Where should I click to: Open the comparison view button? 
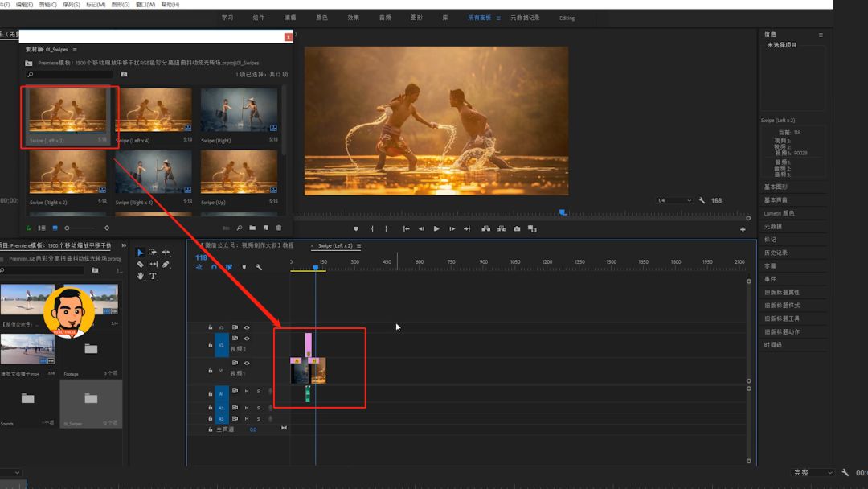(533, 228)
